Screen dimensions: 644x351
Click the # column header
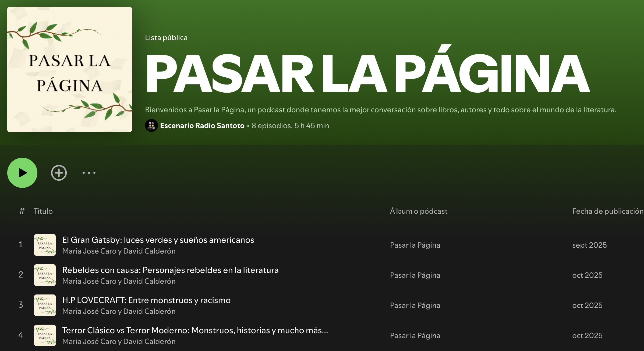[22, 211]
